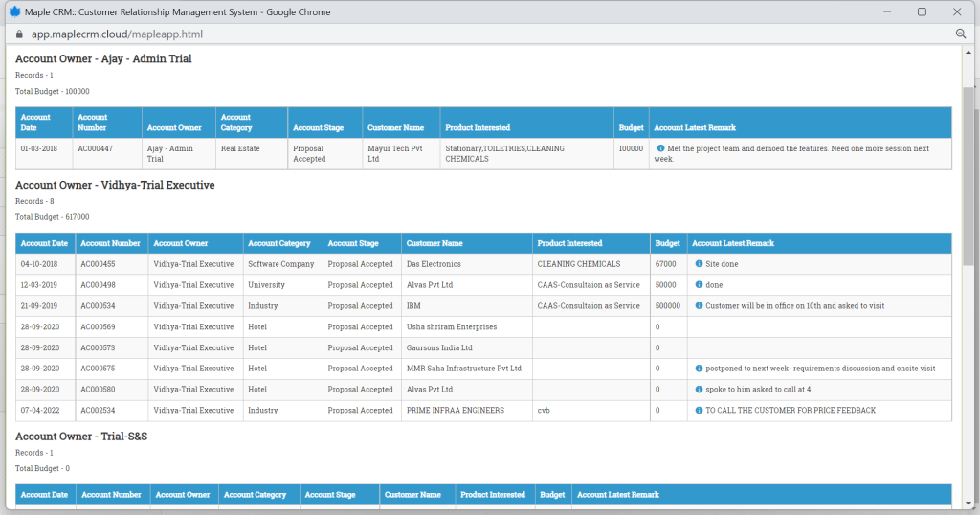This screenshot has width=980, height=515.
Task: Click customer name 'IBM'
Action: coord(413,305)
